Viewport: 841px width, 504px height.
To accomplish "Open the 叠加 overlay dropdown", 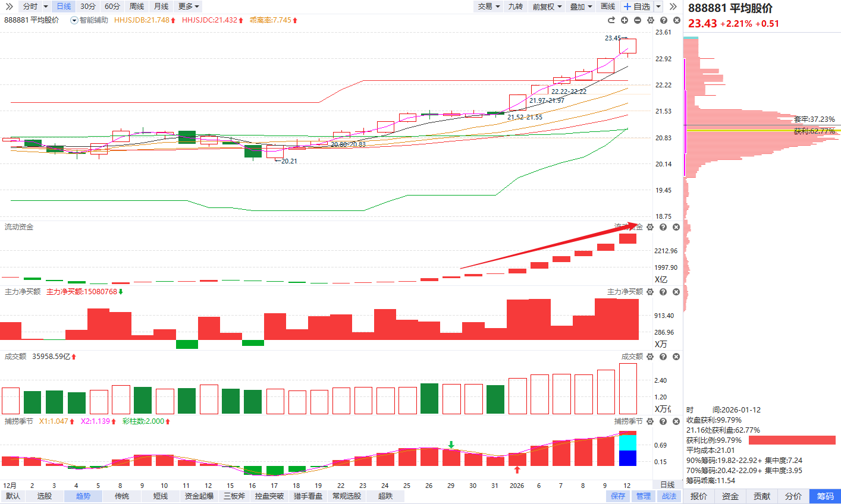I will (x=581, y=7).
